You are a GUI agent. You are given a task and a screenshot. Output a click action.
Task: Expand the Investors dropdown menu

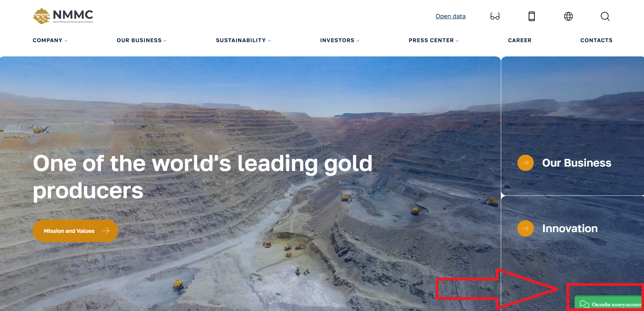[340, 40]
